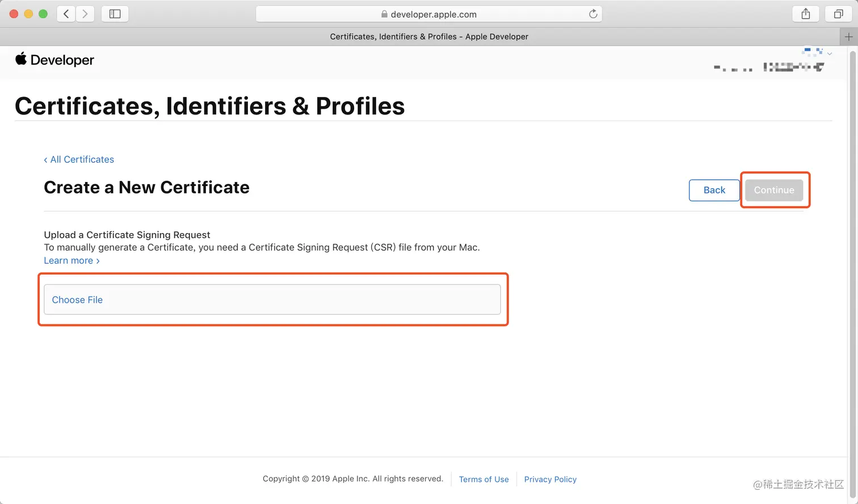Focus the developer.apple.com address field
The image size is (858, 504).
(x=429, y=14)
